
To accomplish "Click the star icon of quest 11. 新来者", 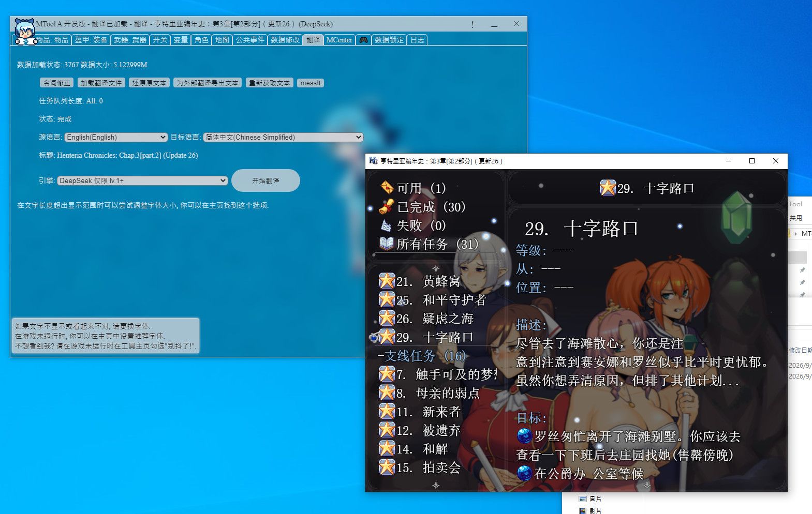I will (x=387, y=411).
